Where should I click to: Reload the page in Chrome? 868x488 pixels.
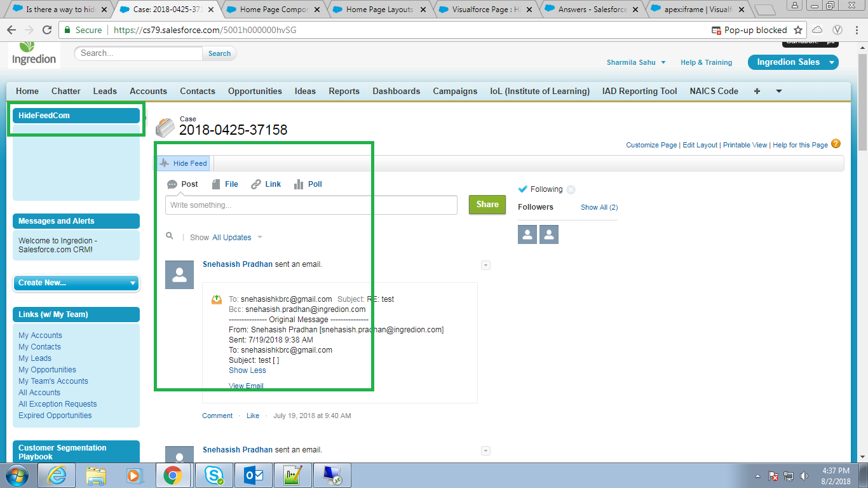click(x=46, y=30)
